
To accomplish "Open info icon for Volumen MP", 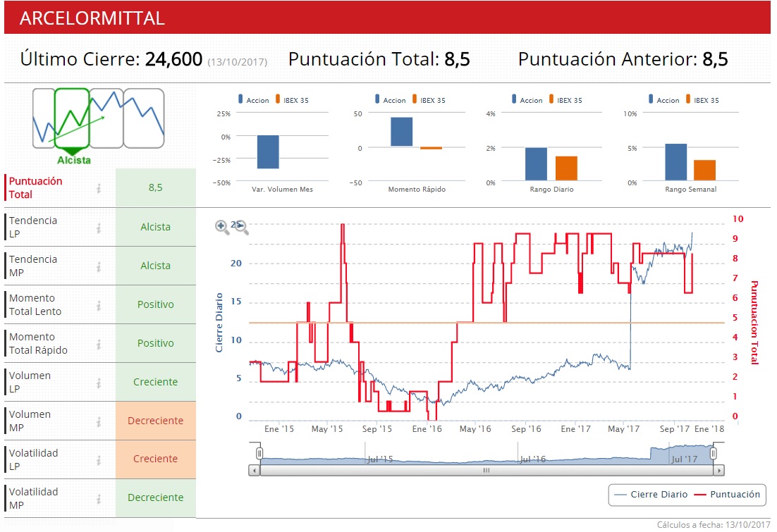I will (x=99, y=421).
